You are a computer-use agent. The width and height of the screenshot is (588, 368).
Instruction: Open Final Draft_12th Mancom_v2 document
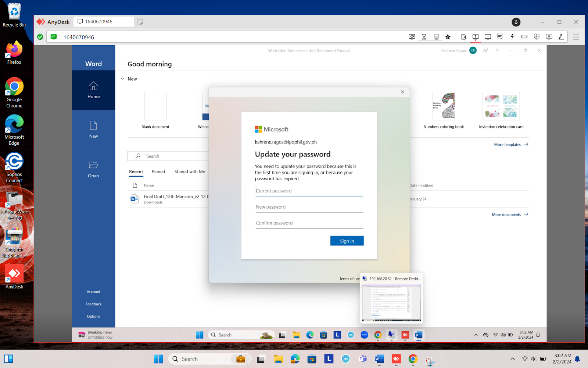(169, 199)
